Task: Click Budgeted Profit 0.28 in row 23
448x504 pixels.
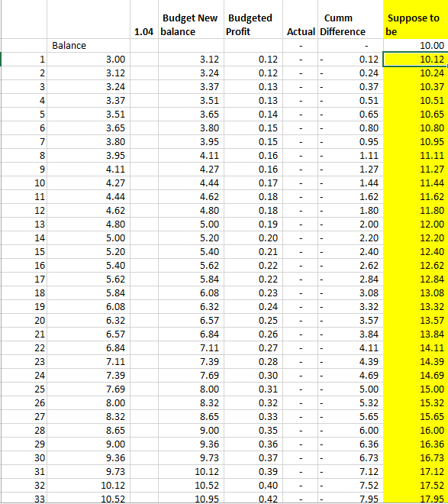Action: [253, 362]
